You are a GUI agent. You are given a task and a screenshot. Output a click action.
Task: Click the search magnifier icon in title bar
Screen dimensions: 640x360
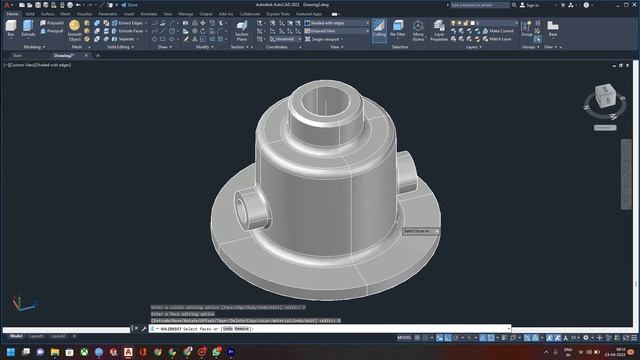[x=514, y=5]
